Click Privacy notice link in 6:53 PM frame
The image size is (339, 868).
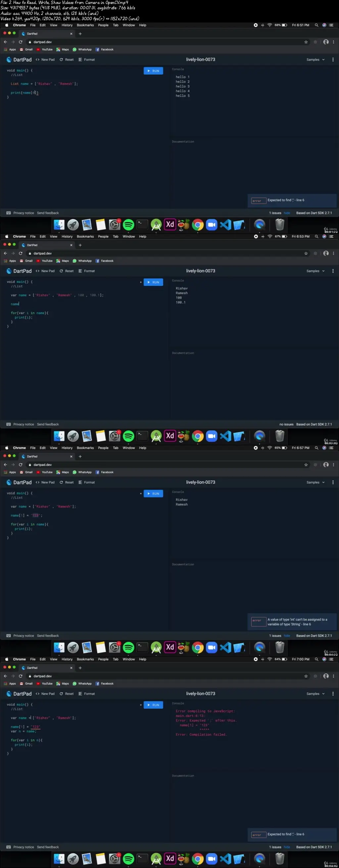point(24,424)
